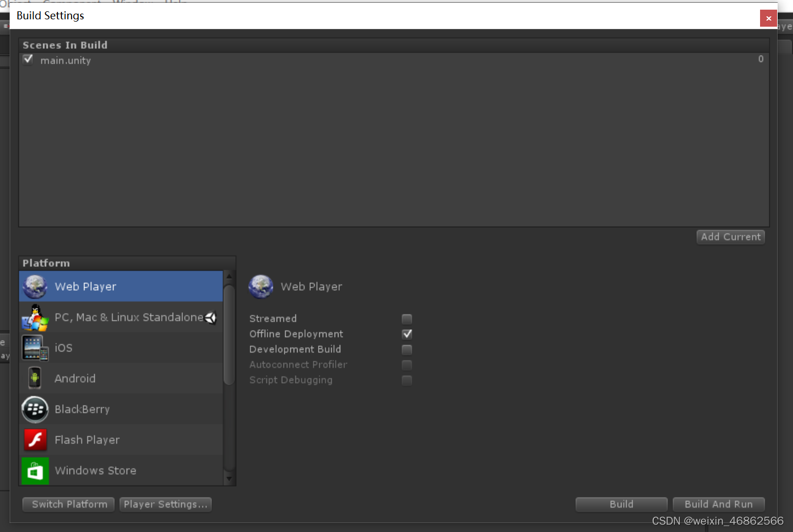The width and height of the screenshot is (793, 532).
Task: Select the Android platform label
Action: [x=75, y=379]
